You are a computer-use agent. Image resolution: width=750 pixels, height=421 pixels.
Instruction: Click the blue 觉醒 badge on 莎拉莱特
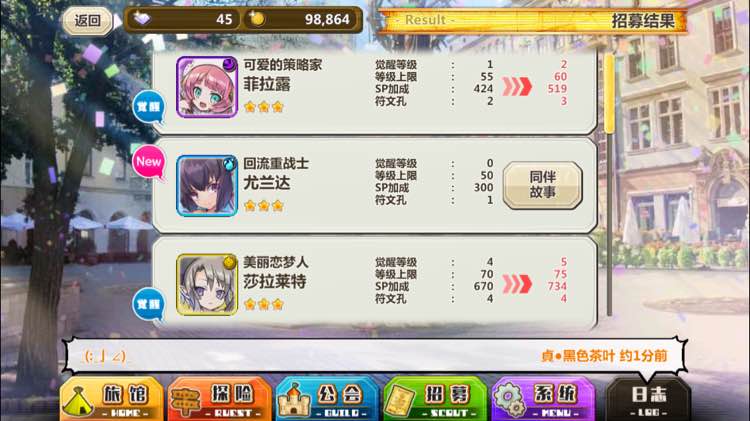(x=148, y=304)
